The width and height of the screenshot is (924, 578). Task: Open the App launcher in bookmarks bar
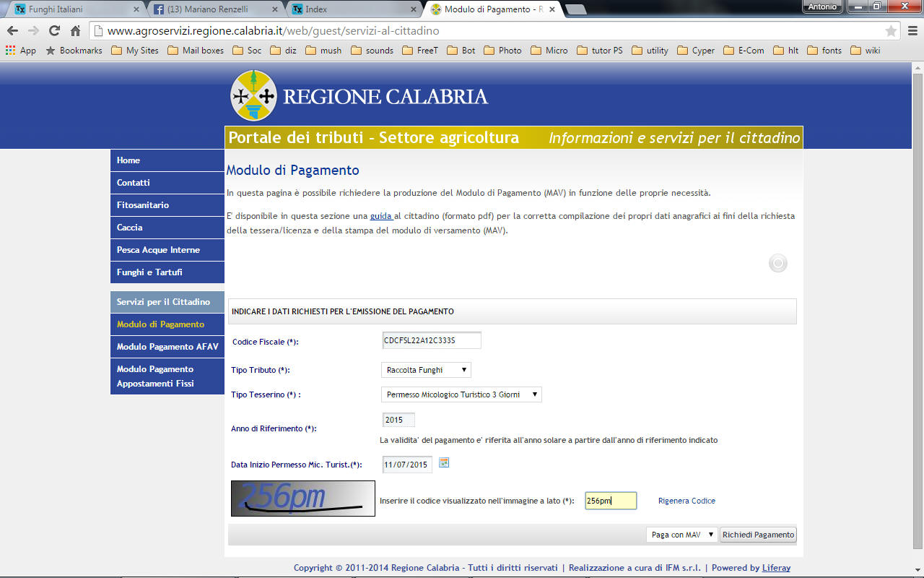click(x=21, y=51)
